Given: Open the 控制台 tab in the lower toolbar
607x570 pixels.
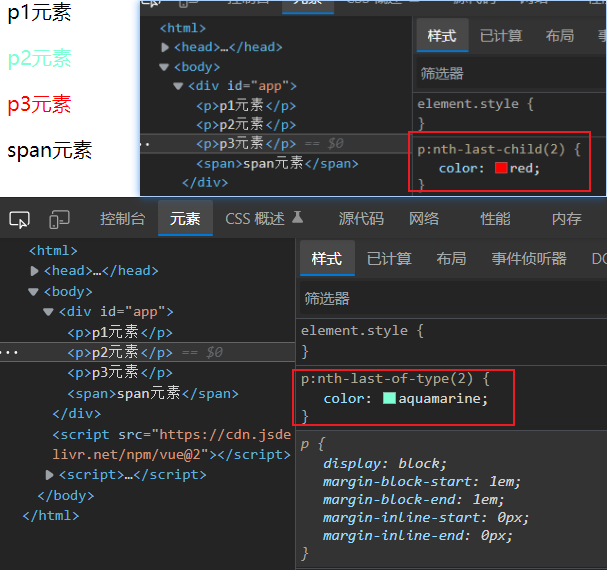Looking at the screenshot, I should coord(122,219).
